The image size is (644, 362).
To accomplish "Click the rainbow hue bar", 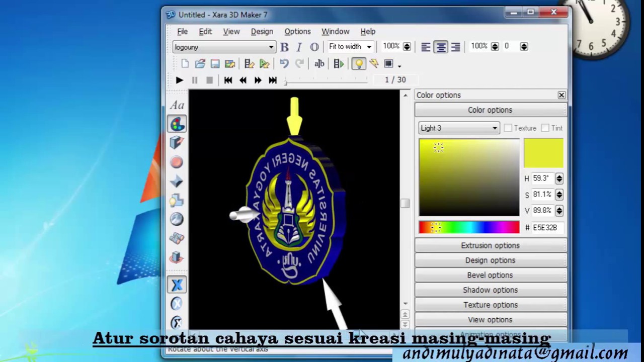I will coord(469,228).
